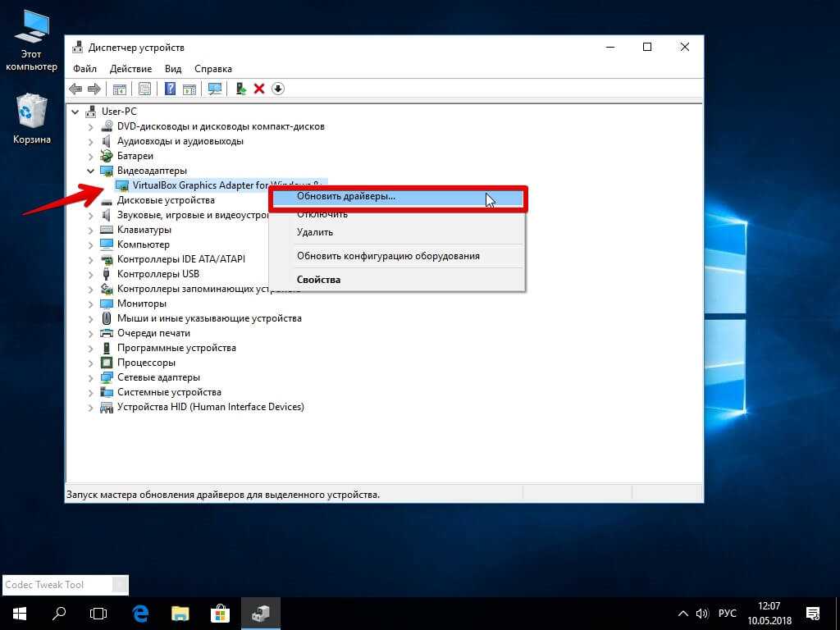Open the Действие menu
This screenshot has height=630, width=840.
[130, 69]
